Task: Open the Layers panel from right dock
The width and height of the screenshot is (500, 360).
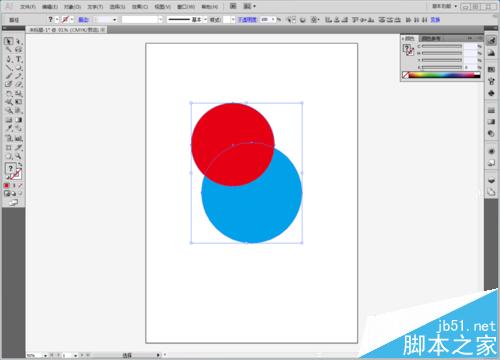Action: 491,180
